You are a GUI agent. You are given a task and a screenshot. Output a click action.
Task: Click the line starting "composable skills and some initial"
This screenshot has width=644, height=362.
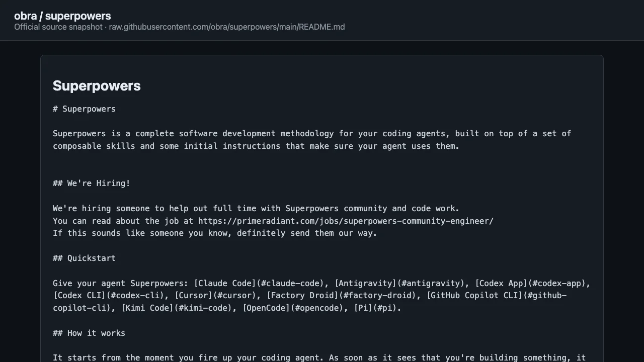click(256, 146)
